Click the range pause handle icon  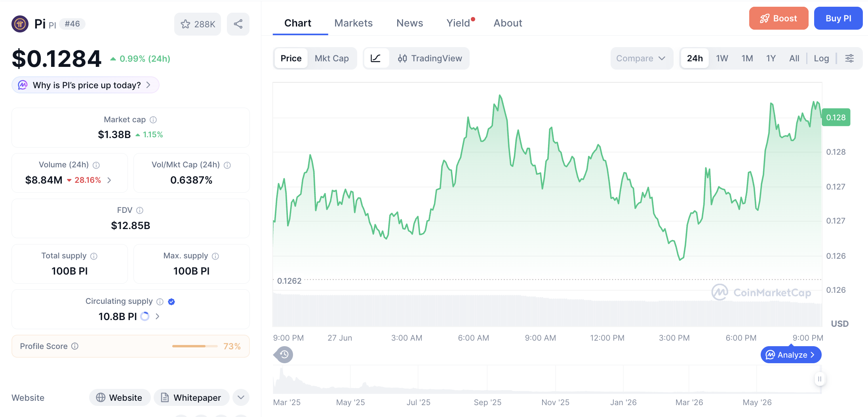(819, 379)
